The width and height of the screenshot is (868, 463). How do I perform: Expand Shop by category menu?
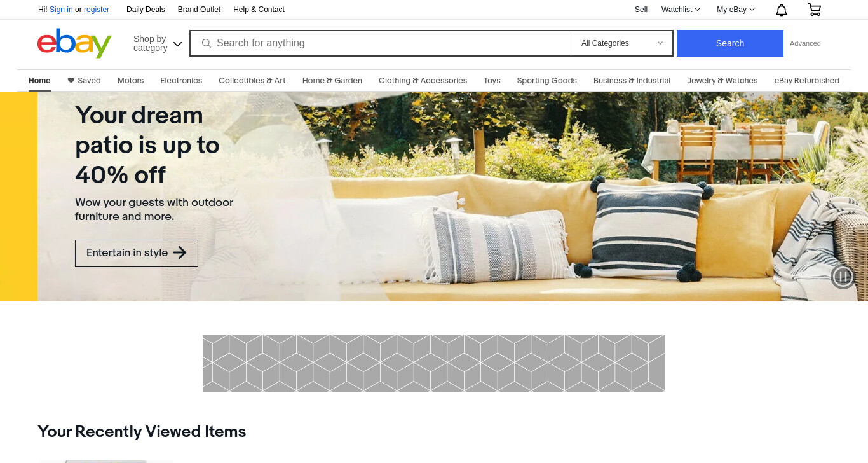click(158, 43)
